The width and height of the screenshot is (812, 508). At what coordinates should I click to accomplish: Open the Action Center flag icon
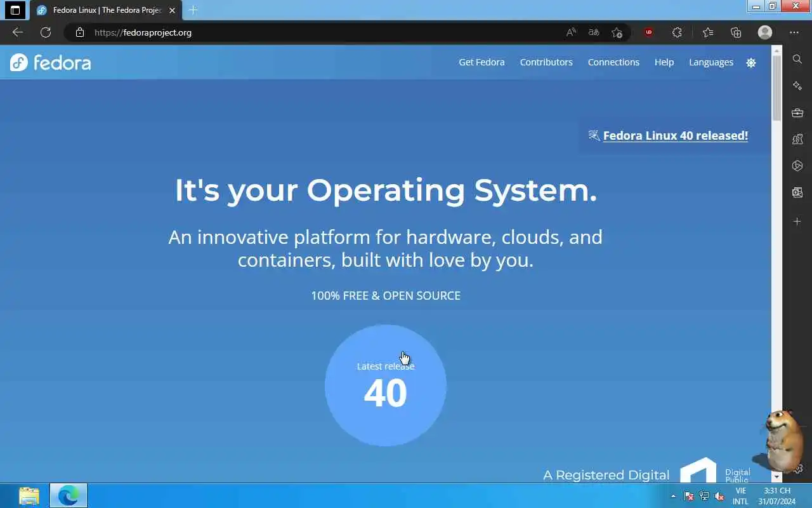point(689,496)
